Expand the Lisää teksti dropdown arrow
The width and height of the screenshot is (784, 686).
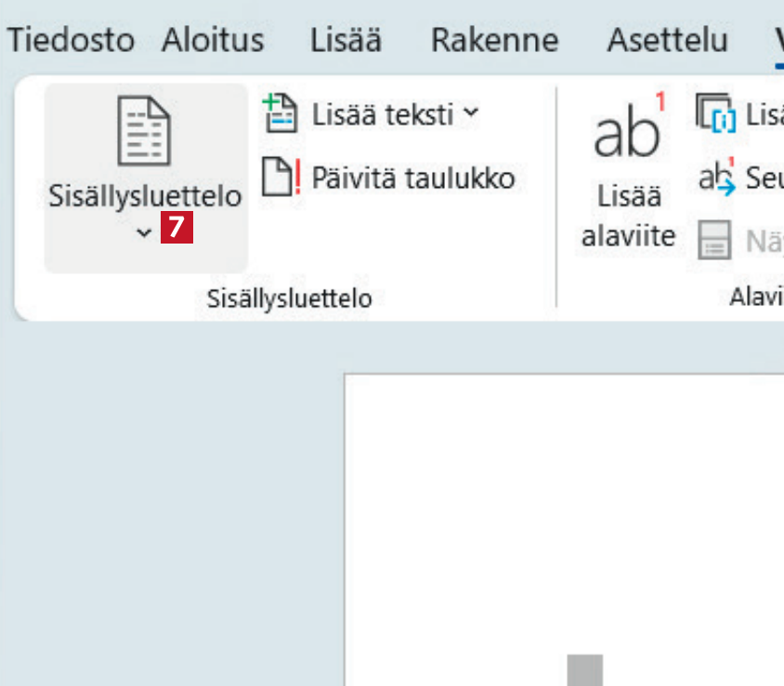[471, 112]
